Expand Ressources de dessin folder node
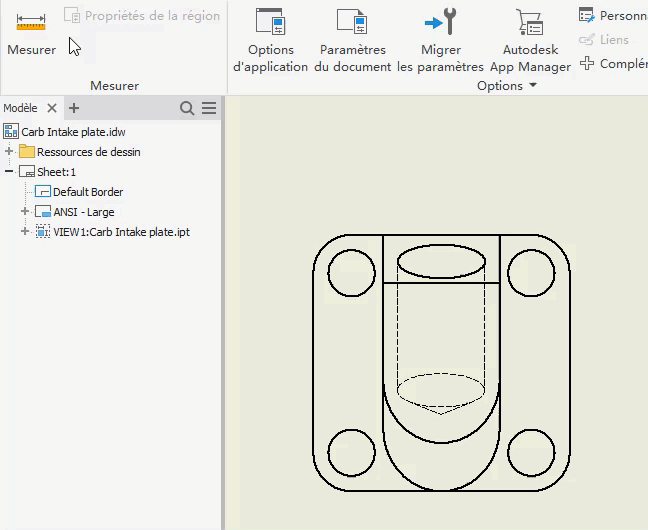This screenshot has width=648, height=530. 10,152
